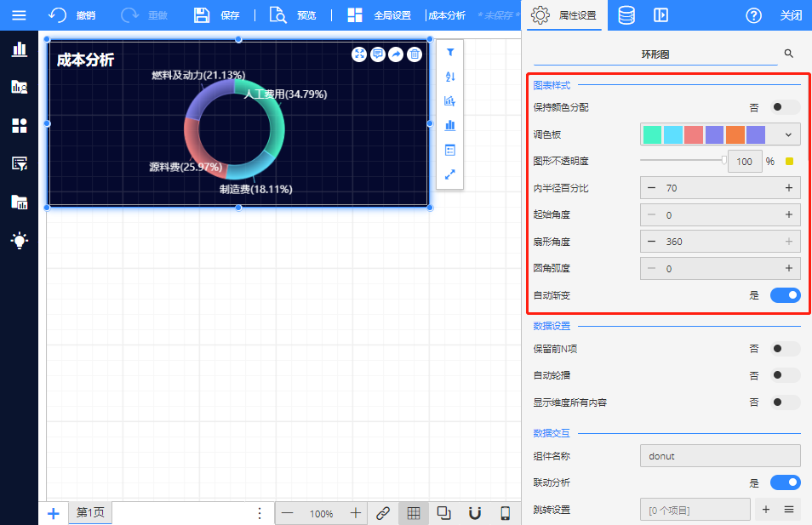This screenshot has width=812, height=525.
Task: Expand the 调色板 palette dropdown
Action: click(789, 134)
